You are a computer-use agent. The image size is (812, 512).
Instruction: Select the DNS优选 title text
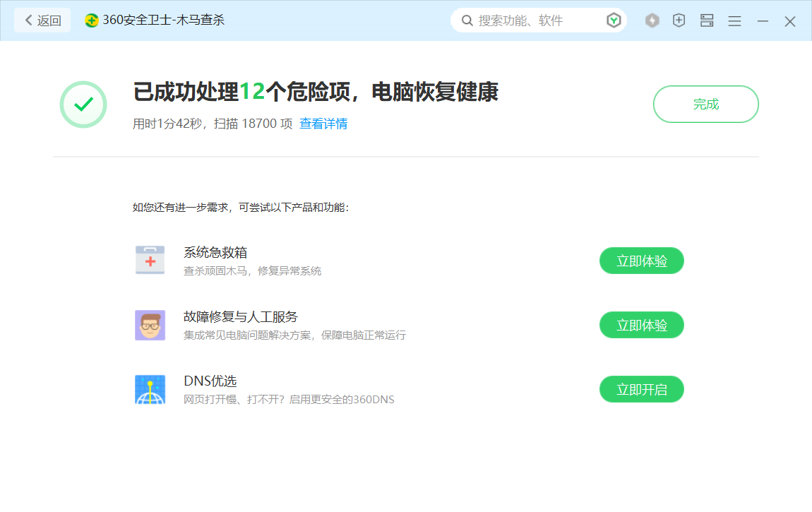(x=210, y=381)
